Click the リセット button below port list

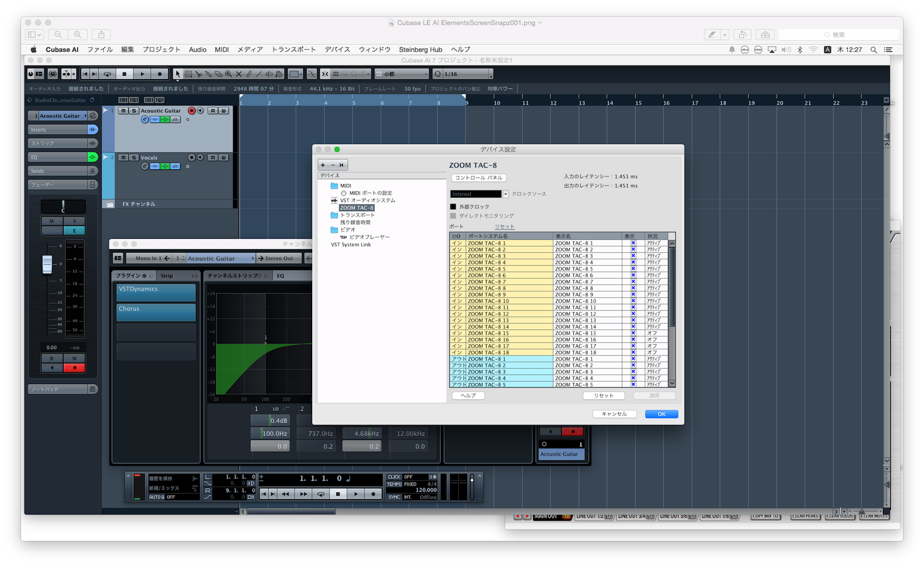pos(604,396)
